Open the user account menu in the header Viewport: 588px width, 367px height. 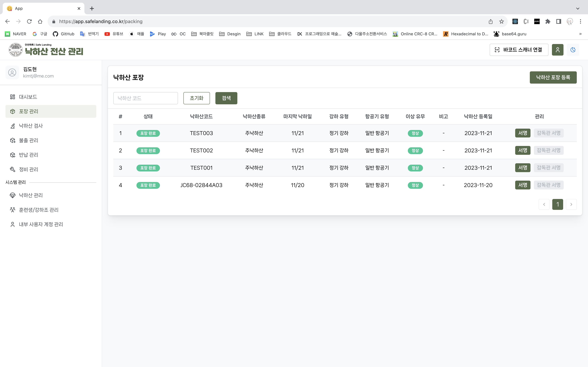tap(557, 50)
